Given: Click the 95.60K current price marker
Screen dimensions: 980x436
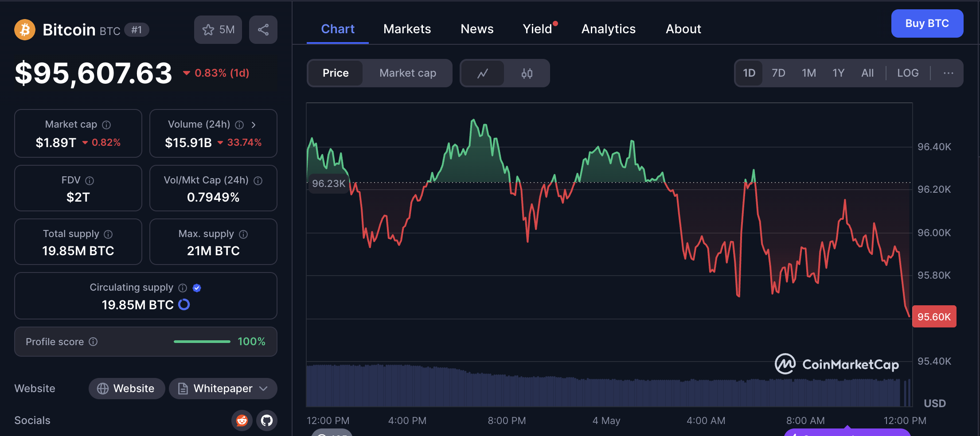Looking at the screenshot, I should click(934, 316).
